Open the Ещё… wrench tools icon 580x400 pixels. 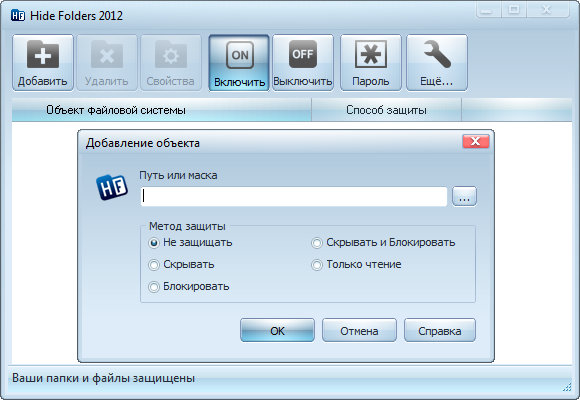pyautogui.click(x=437, y=63)
